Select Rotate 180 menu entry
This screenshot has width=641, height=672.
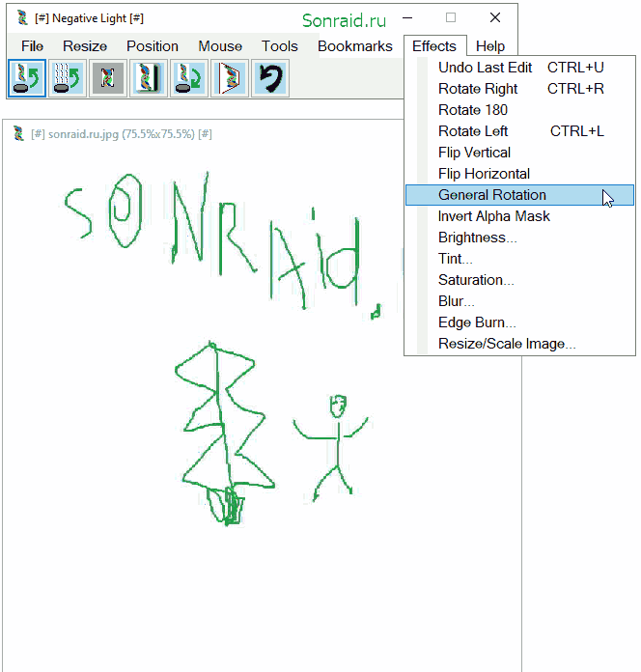519,110
